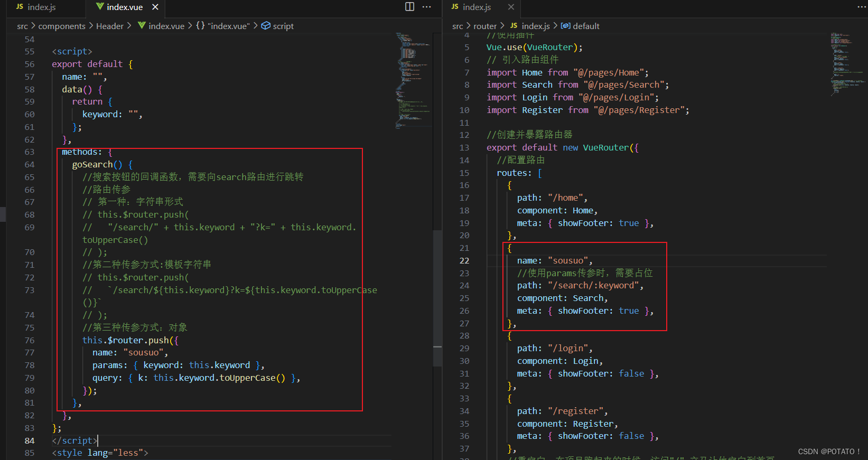This screenshot has height=460, width=868.
Task: Click the 'routes: [' line
Action: coord(519,173)
